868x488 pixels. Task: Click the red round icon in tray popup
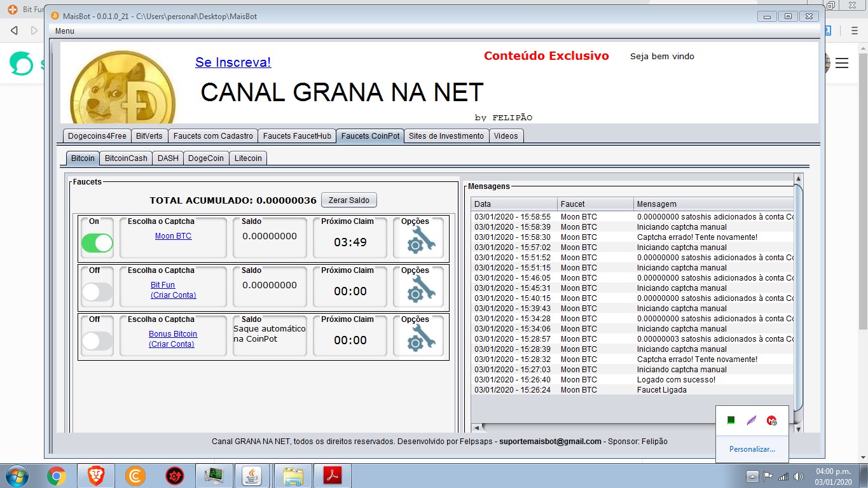click(771, 420)
